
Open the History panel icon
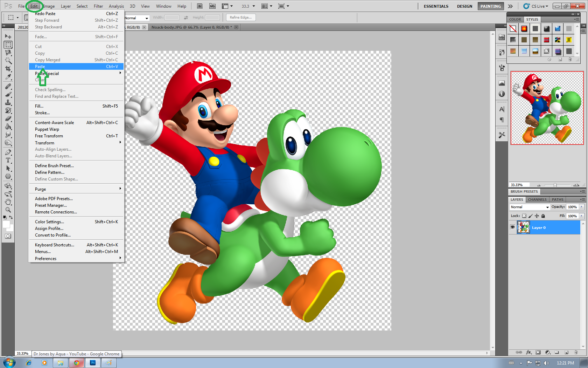(502, 52)
